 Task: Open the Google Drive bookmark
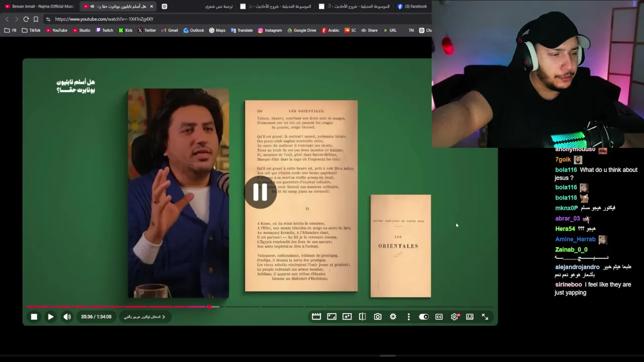(302, 30)
